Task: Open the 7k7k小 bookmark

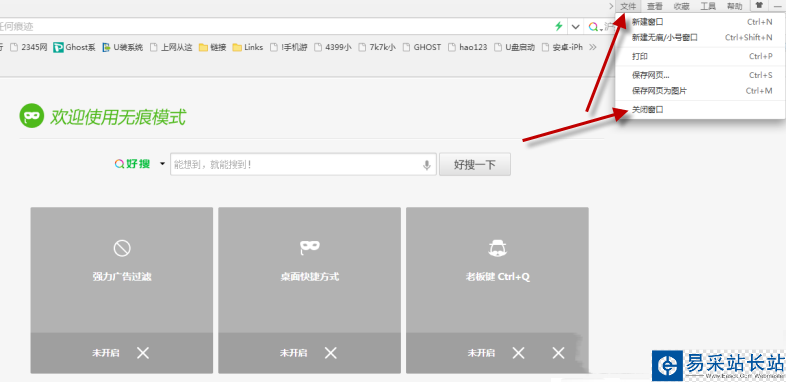Action: coord(377,48)
